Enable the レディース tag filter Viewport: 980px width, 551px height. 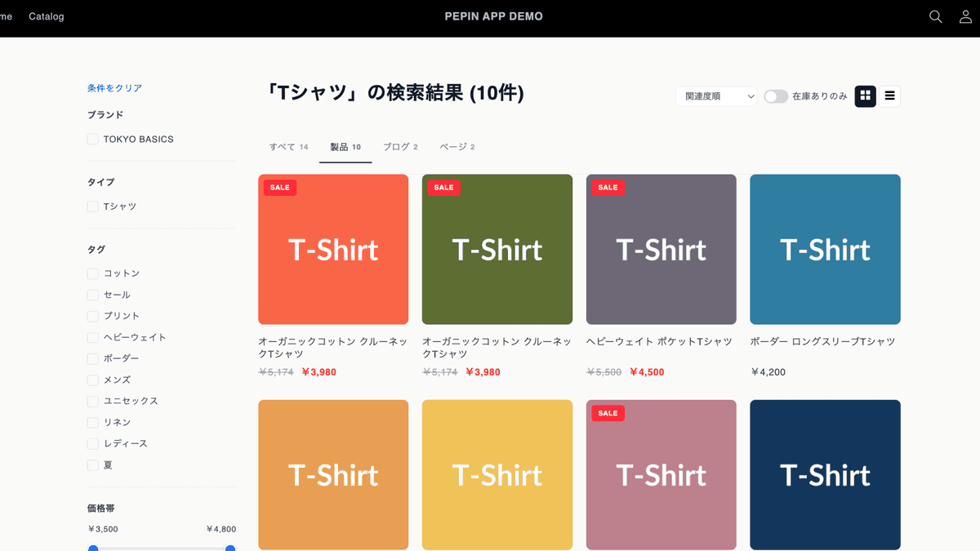coord(92,443)
